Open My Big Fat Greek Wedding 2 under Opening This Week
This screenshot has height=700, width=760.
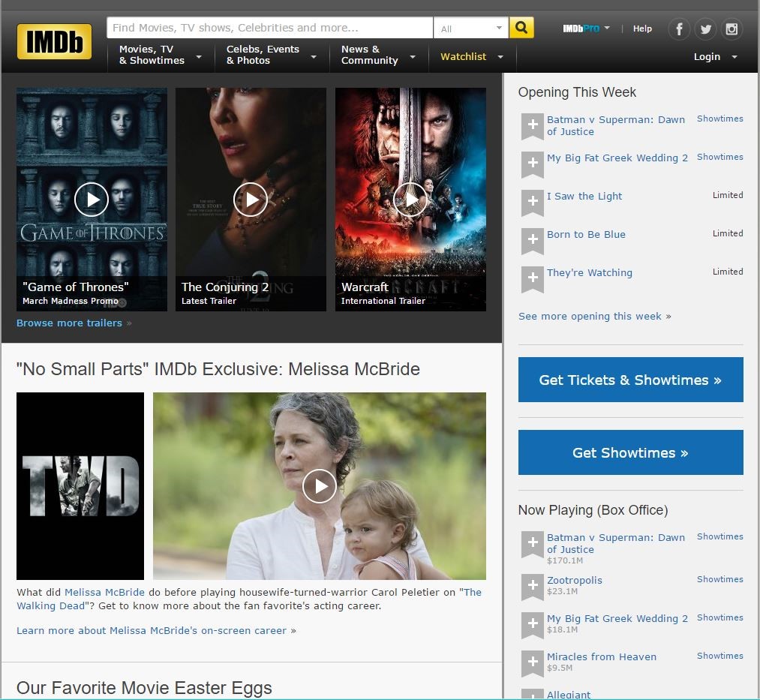617,158
